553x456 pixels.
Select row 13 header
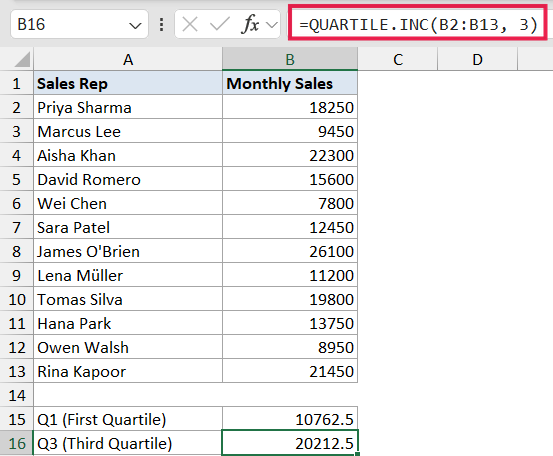point(17,371)
